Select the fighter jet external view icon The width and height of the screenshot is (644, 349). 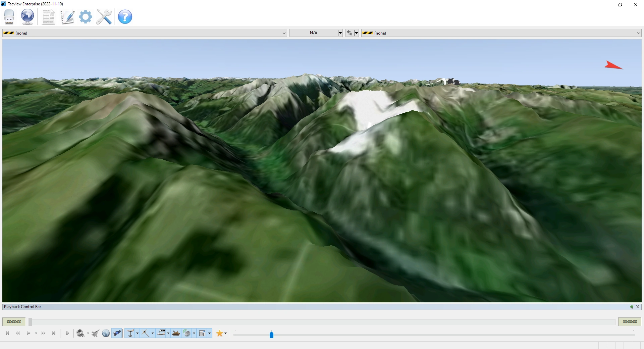click(95, 333)
